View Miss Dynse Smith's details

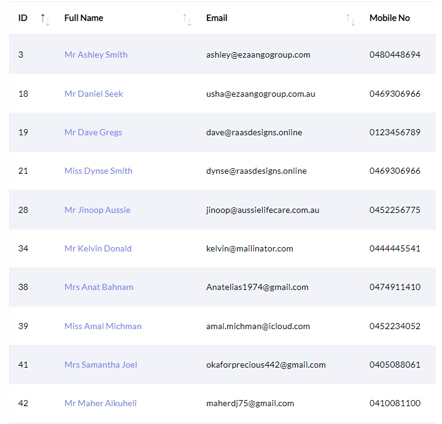tap(98, 171)
